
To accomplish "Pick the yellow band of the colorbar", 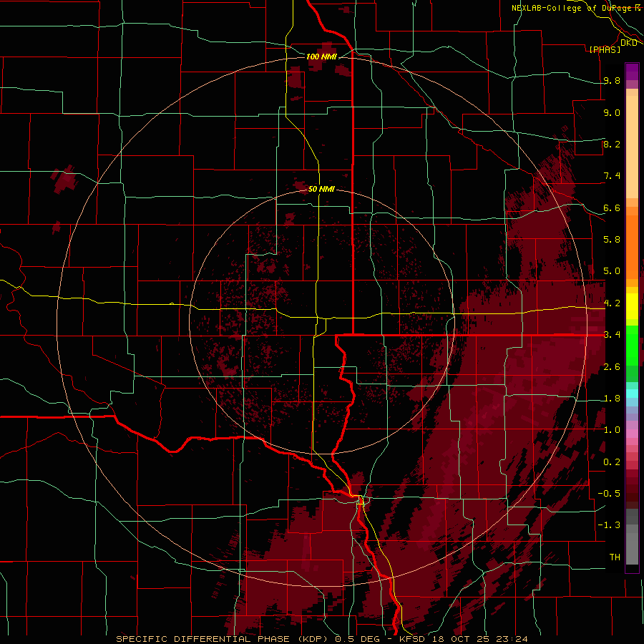I will (x=632, y=306).
